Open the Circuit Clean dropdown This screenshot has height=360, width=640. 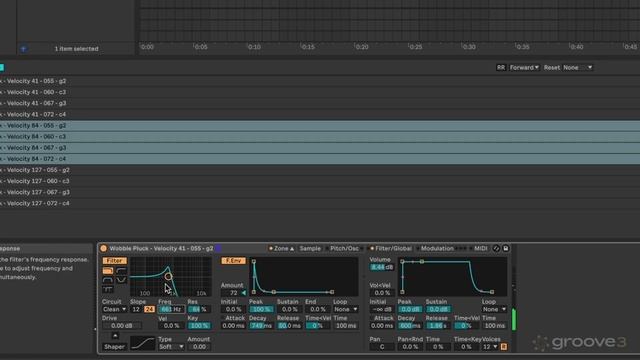115,309
